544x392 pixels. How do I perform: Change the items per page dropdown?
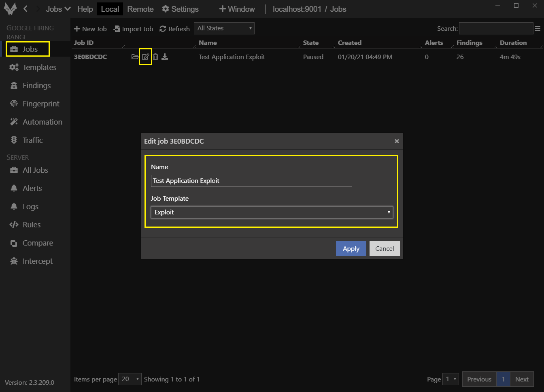pos(130,379)
